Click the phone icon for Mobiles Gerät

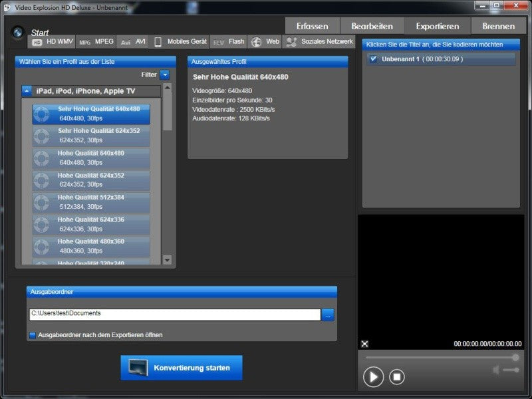point(158,42)
